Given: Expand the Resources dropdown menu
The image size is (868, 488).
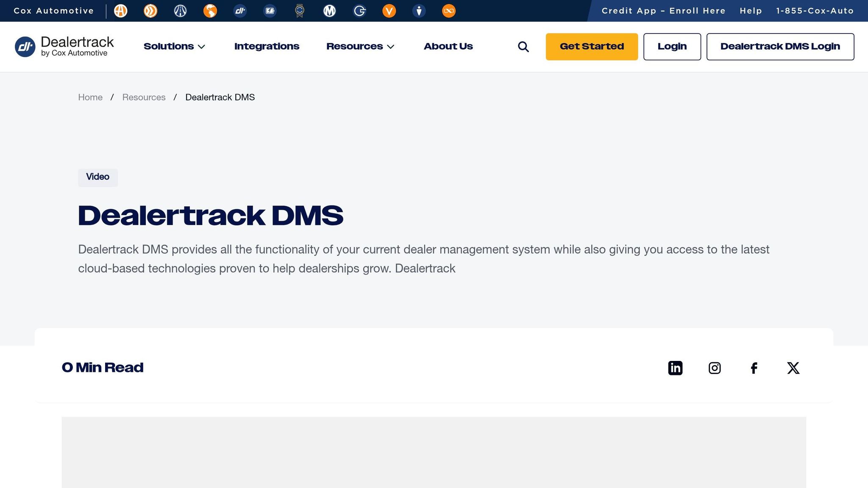Looking at the screenshot, I should point(360,47).
